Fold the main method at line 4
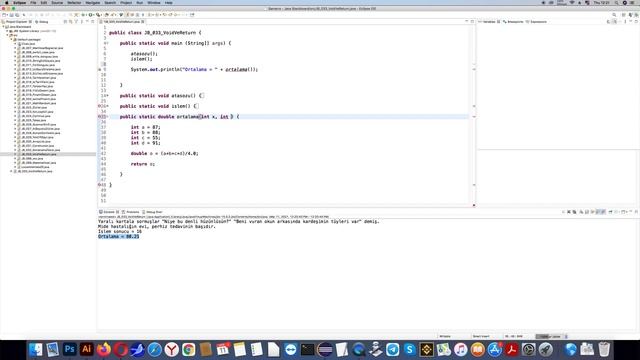This screenshot has width=640, height=360. pyautogui.click(x=107, y=43)
